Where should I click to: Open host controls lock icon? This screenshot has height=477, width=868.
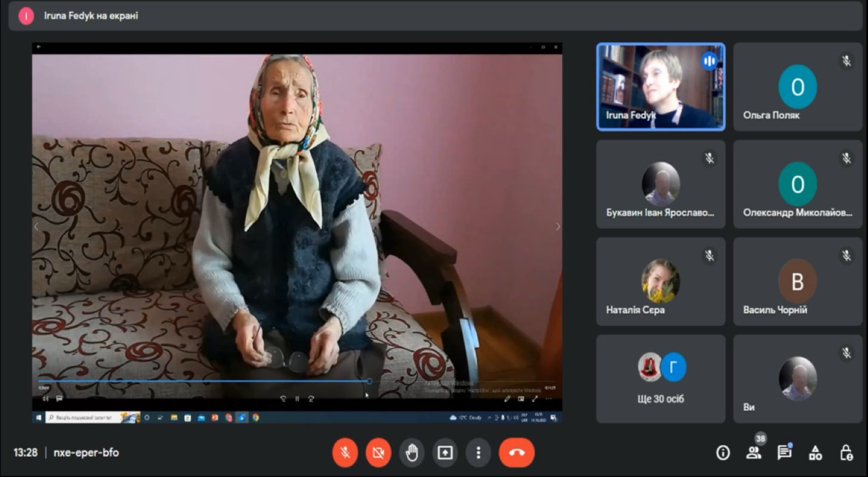tap(846, 453)
